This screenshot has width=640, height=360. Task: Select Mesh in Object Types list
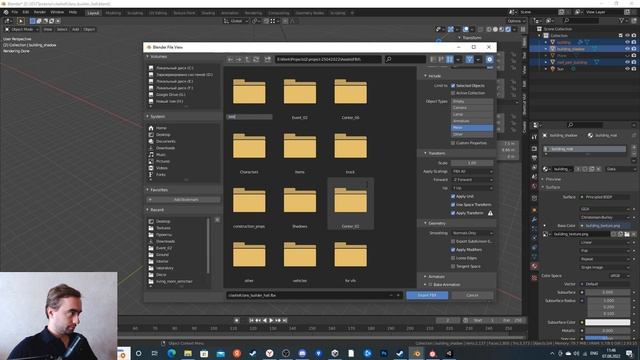[472, 128]
